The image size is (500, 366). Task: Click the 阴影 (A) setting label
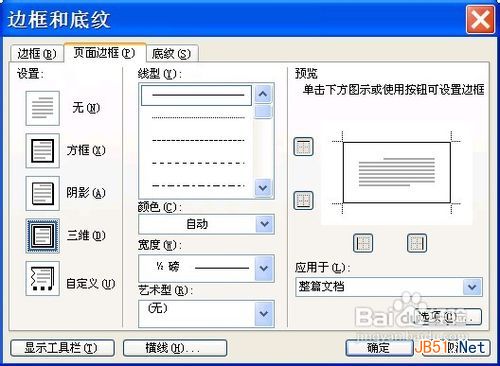[86, 193]
